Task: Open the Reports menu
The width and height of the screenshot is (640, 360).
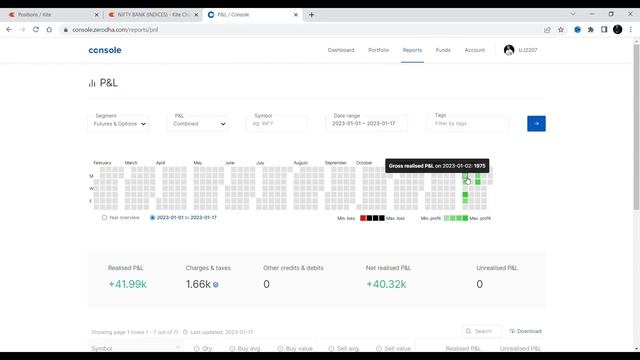Action: pos(412,50)
